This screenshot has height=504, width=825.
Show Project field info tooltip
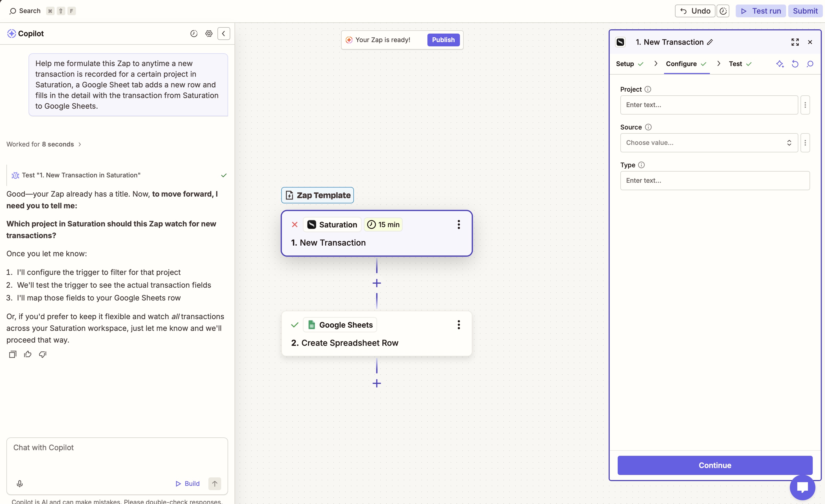(x=648, y=89)
